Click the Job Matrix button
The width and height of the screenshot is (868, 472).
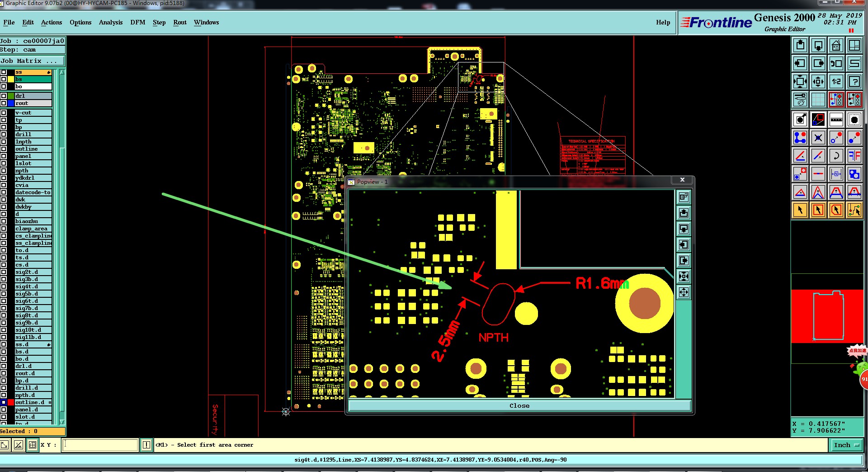point(33,61)
